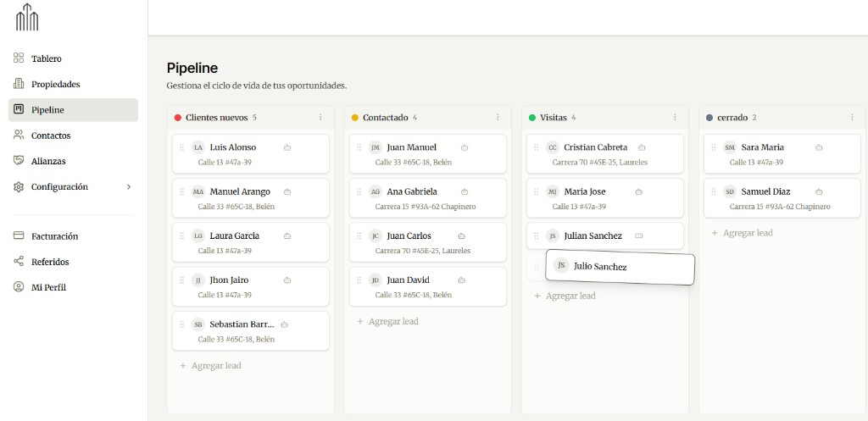868x421 pixels.
Task: Click the bot icon beside Luis Alonso
Action: [x=287, y=147]
